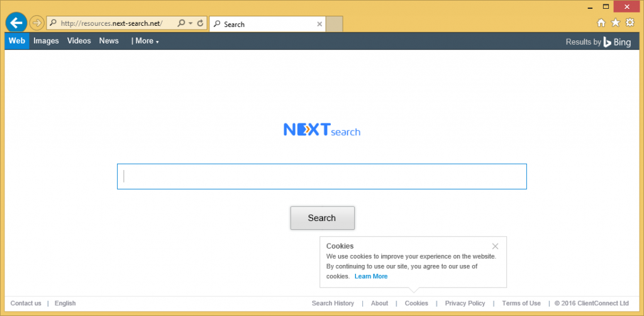Screen dimensions: 644x316
Task: Click the Search button
Action: pos(322,218)
